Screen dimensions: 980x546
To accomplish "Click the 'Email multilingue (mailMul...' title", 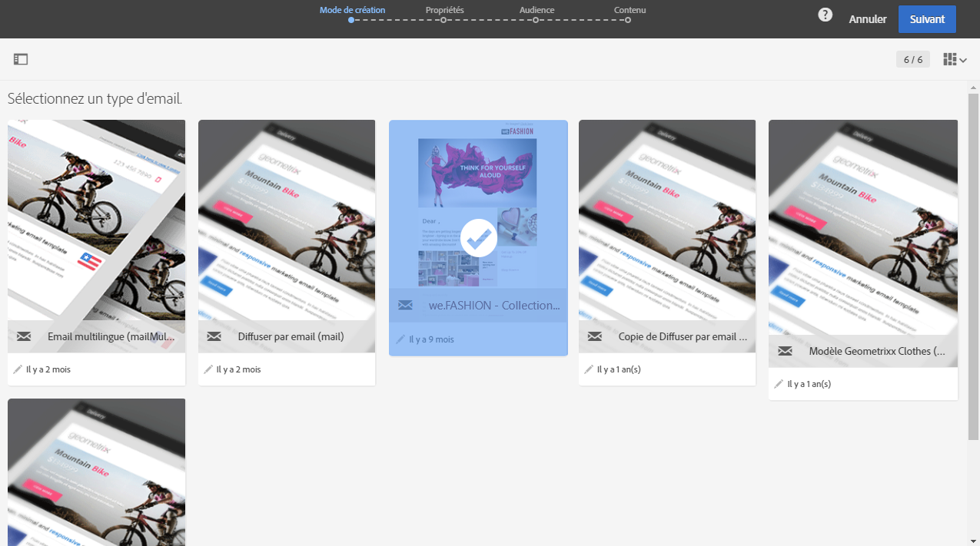I will pyautogui.click(x=111, y=336).
